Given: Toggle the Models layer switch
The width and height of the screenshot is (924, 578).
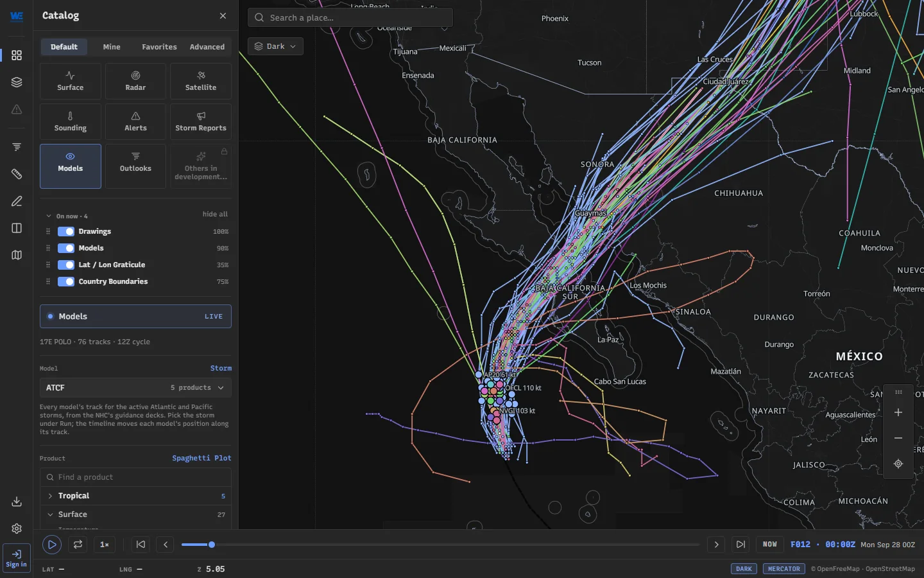Looking at the screenshot, I should (x=66, y=248).
